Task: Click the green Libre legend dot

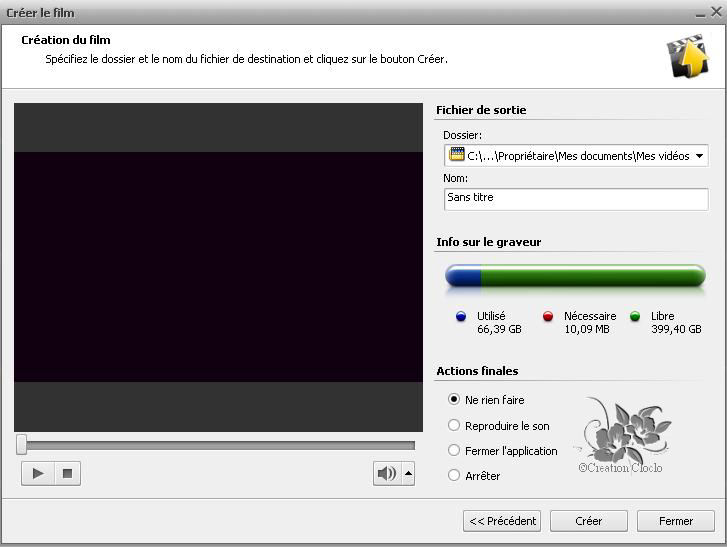Action: [x=635, y=317]
